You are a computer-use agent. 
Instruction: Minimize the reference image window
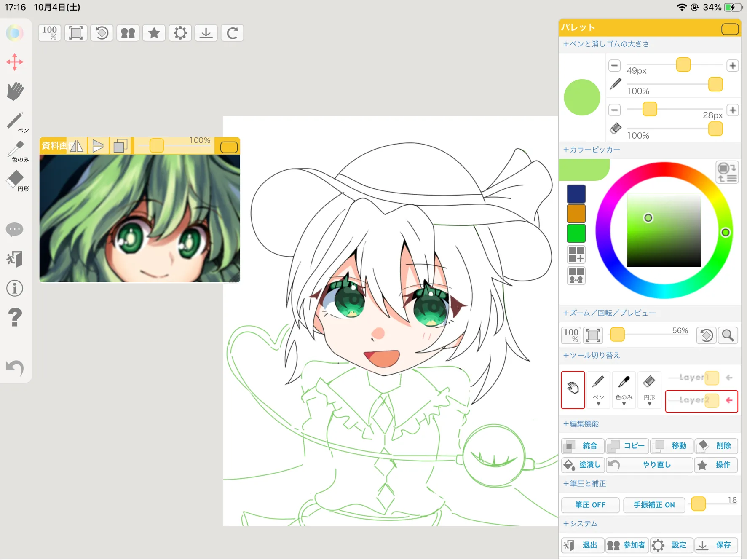coord(229,147)
